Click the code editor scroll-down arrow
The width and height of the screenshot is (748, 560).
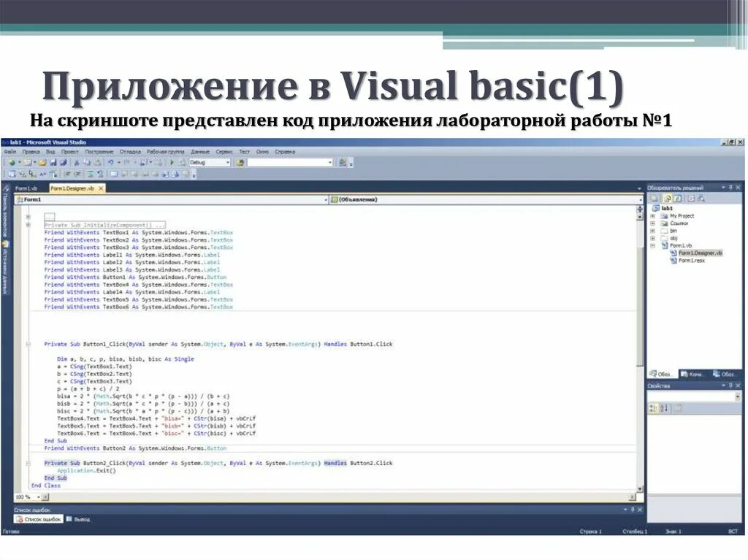pos(640,489)
